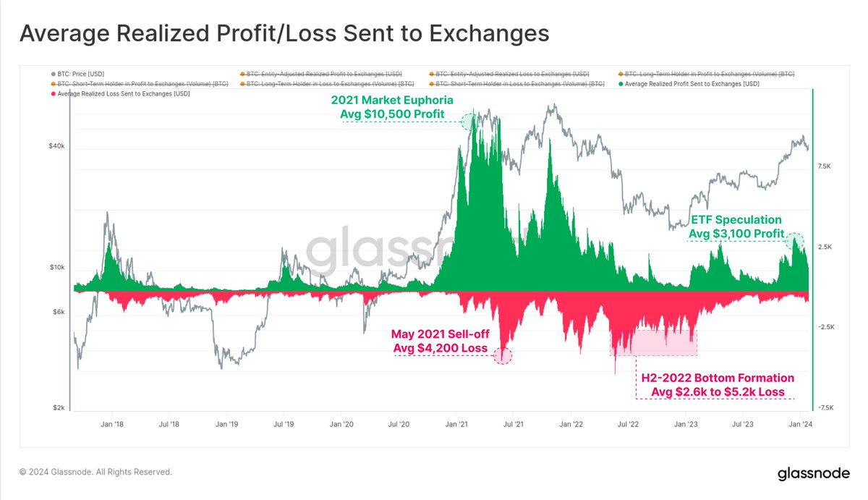Image resolution: width=868 pixels, height=500 pixels.
Task: Enable Entity-Adjusted Realized Loss to Exchanges series
Action: [x=509, y=74]
